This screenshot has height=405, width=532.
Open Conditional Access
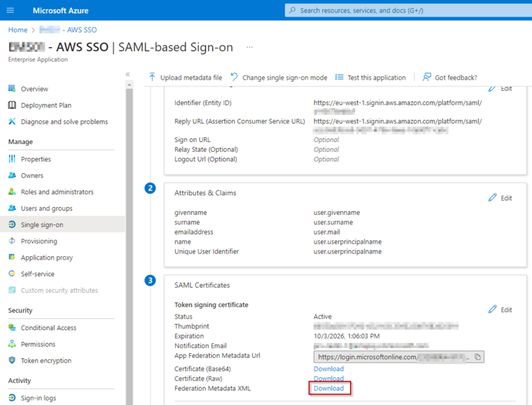point(48,327)
